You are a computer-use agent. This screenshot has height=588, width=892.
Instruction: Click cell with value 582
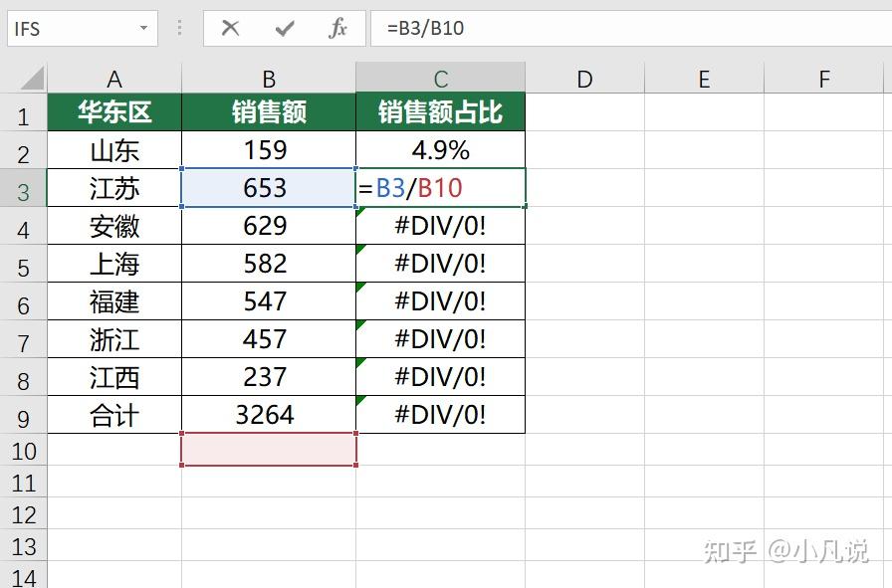point(269,264)
